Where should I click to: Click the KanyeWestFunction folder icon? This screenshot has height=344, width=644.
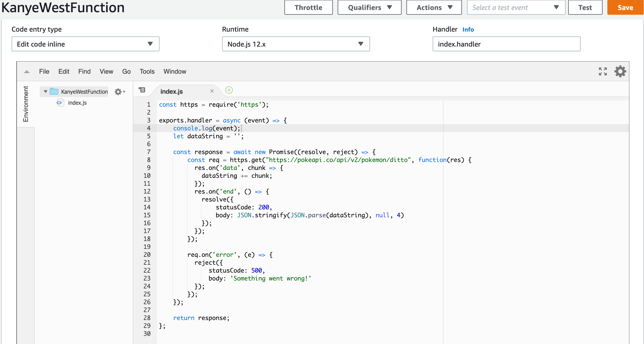point(54,91)
